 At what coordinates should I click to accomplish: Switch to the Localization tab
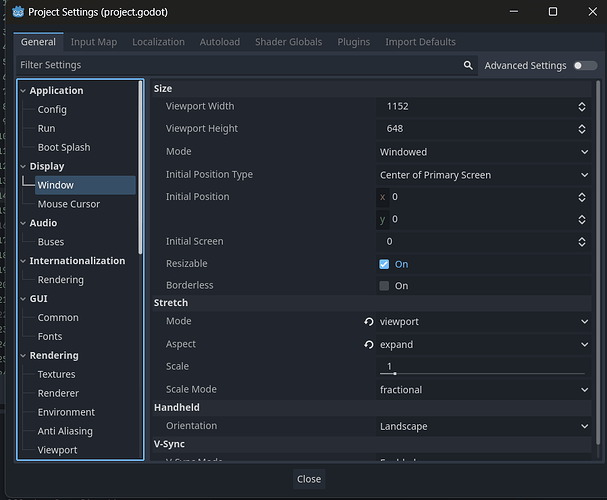coord(158,42)
